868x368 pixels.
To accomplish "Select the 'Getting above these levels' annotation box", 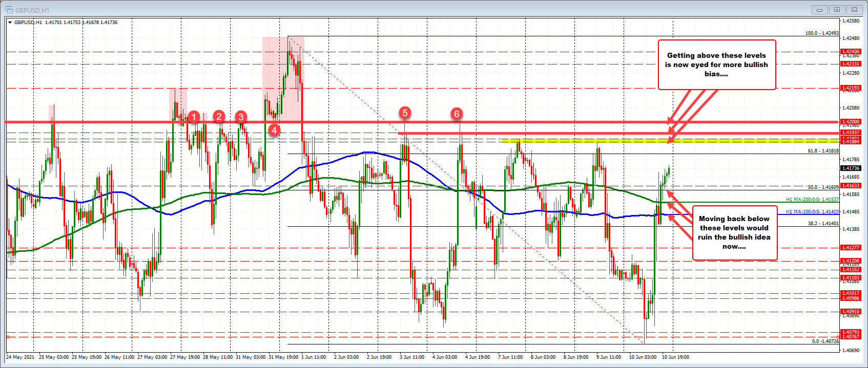I will pyautogui.click(x=716, y=64).
